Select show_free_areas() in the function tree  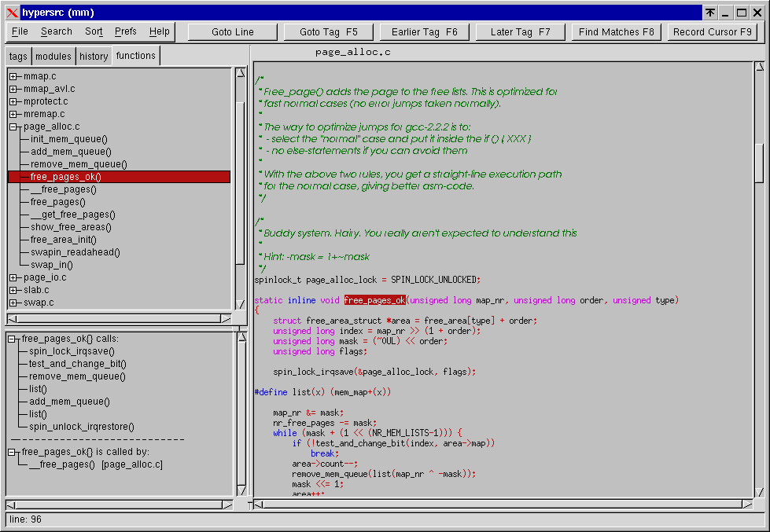71,227
